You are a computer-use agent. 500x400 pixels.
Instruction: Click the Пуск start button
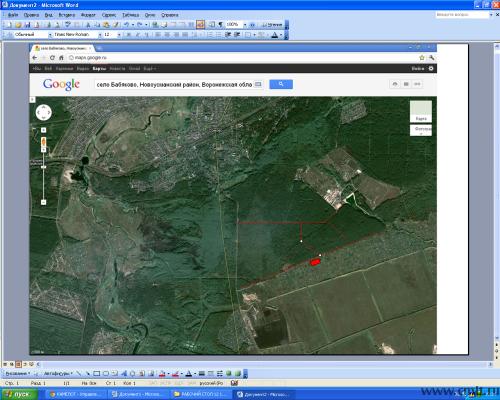(19, 395)
